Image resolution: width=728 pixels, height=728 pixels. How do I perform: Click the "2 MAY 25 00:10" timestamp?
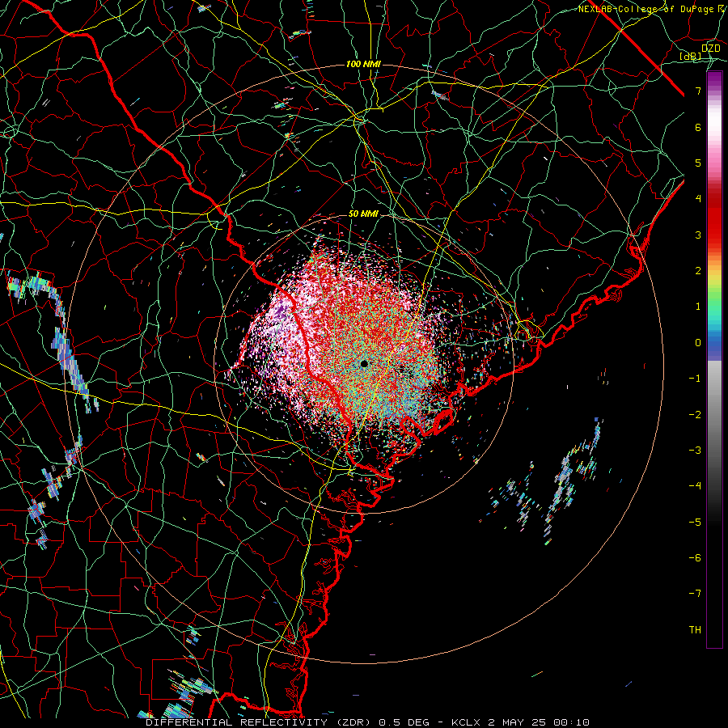click(539, 722)
